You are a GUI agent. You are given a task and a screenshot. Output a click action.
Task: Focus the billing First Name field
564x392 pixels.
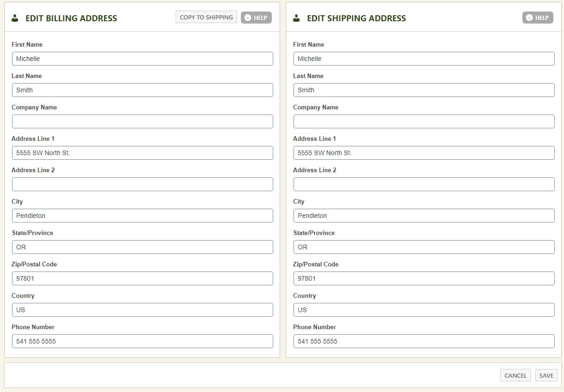142,59
